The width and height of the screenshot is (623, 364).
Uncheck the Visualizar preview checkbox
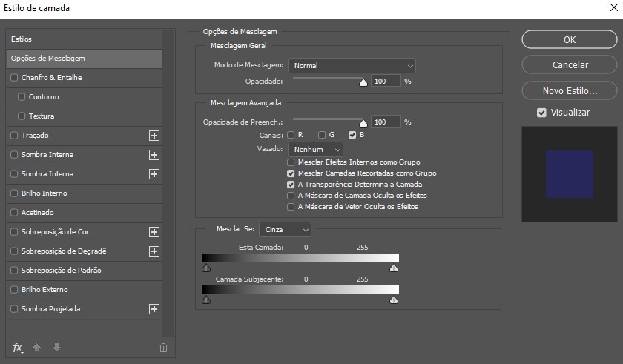[541, 113]
